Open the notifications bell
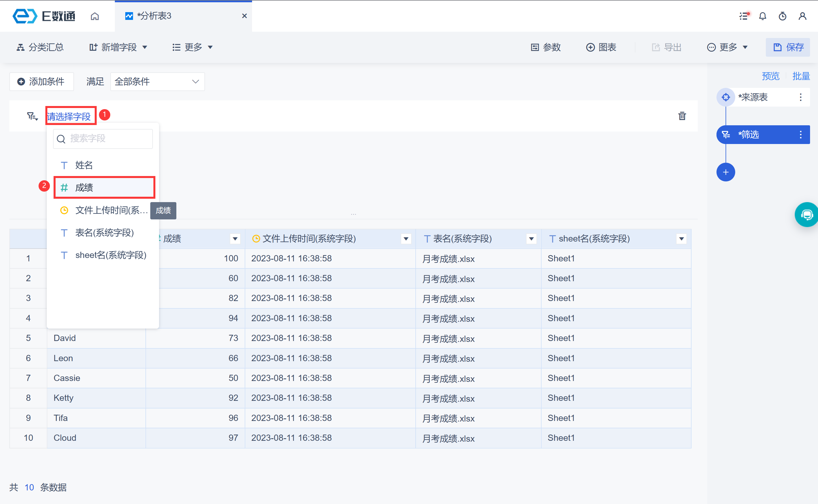818x504 pixels. click(762, 16)
